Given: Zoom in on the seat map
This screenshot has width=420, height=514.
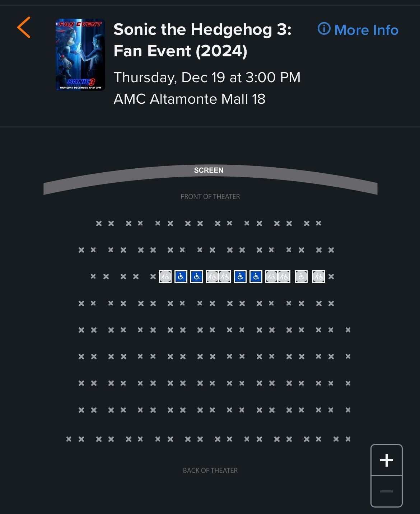Looking at the screenshot, I should 387,460.
